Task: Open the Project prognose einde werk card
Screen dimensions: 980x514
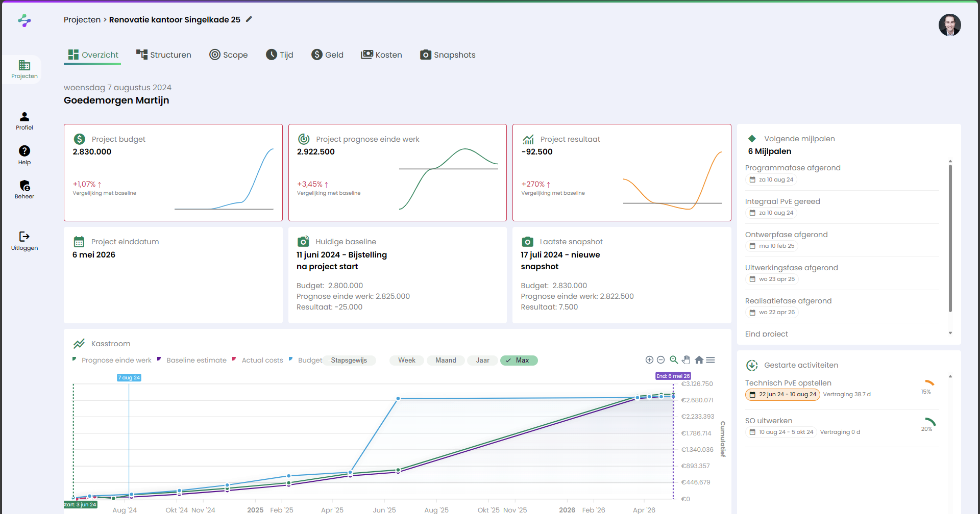Action: (x=398, y=172)
